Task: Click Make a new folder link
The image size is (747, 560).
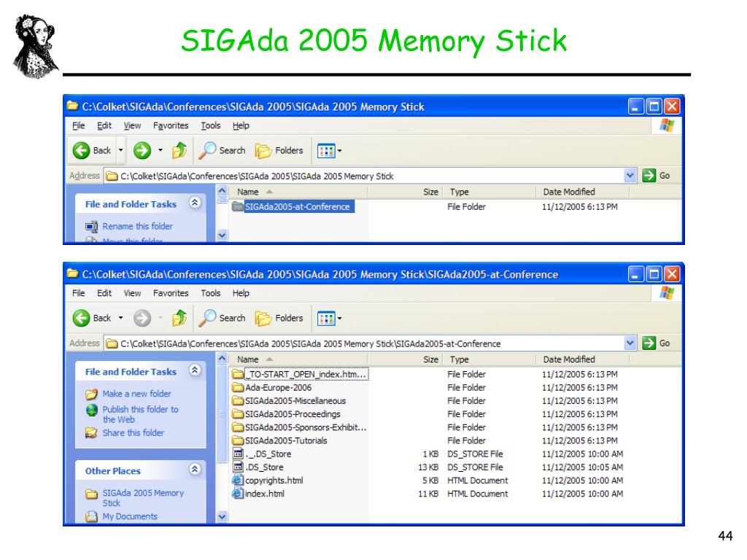Action: pyautogui.click(x=136, y=394)
